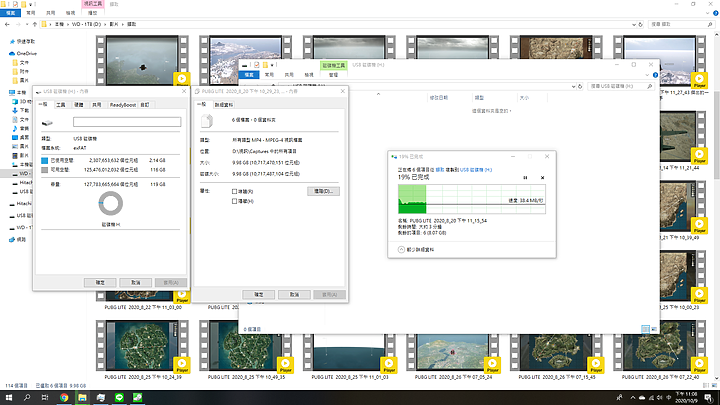Open LINE app from taskbar
Viewport: 720px width, 405px height.
[x=119, y=397]
